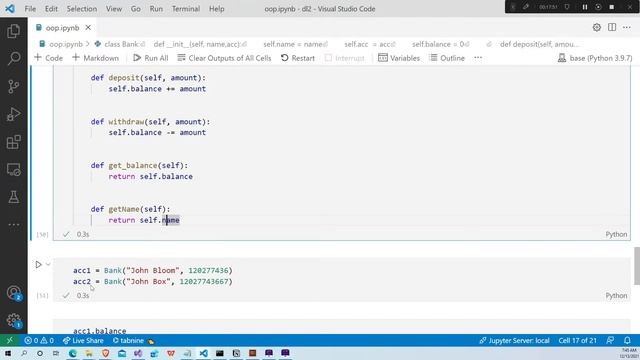Add a new Code cell

coord(49,58)
